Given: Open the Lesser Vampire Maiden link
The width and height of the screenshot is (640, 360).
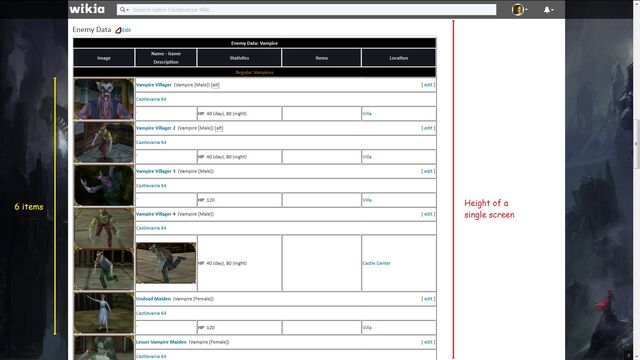Looking at the screenshot, I should 161,342.
